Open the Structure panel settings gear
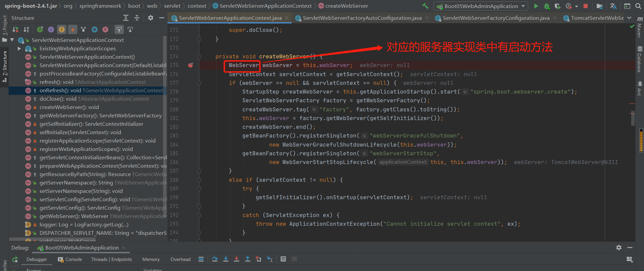 point(151,18)
